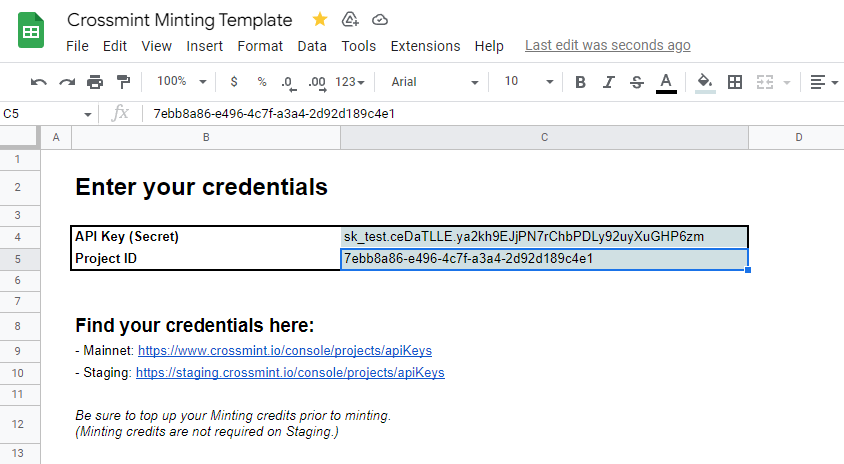Select row 4 header

tap(18, 237)
